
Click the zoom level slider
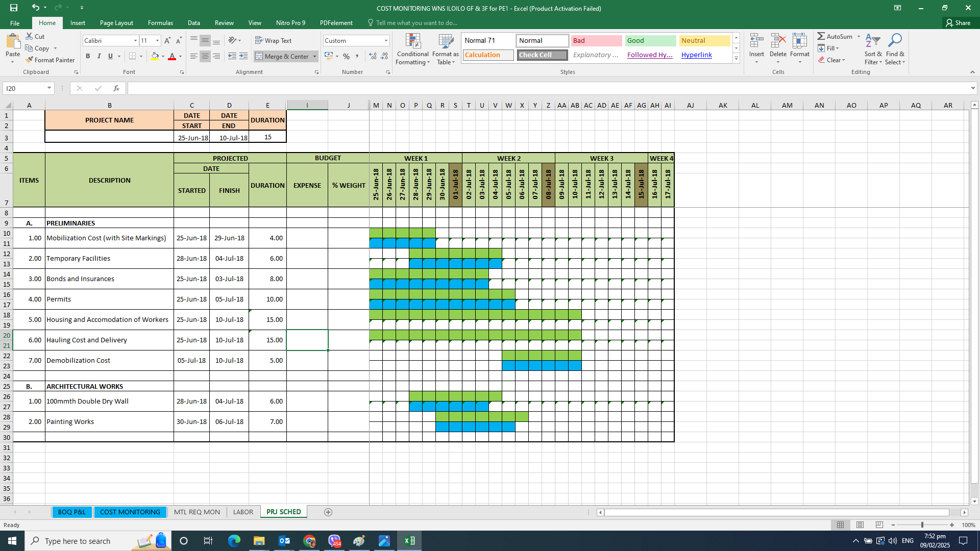coord(922,525)
